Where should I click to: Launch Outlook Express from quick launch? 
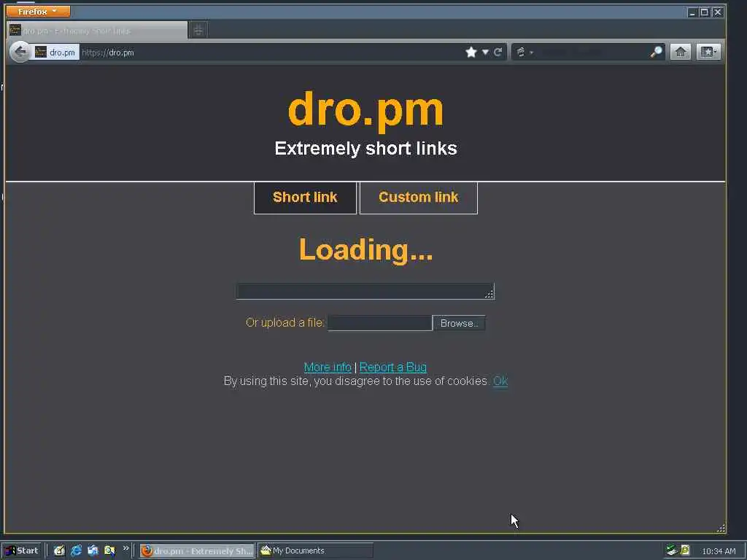point(93,551)
